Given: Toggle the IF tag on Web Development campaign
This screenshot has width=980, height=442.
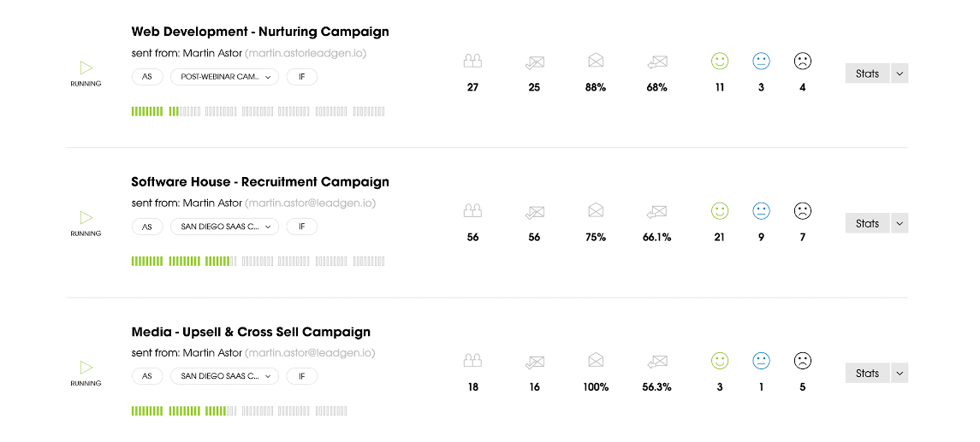Looking at the screenshot, I should click(301, 77).
